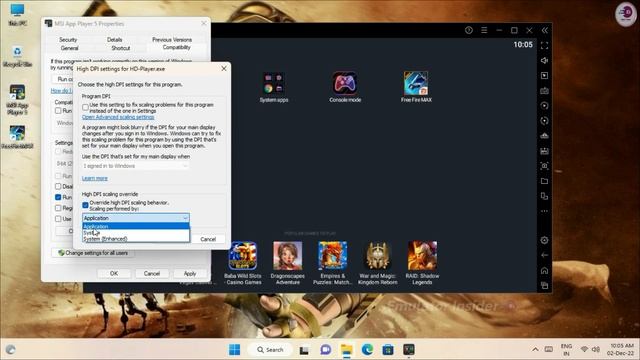Image resolution: width=640 pixels, height=360 pixels.
Task: Open Console mode in App Player
Action: tap(345, 87)
